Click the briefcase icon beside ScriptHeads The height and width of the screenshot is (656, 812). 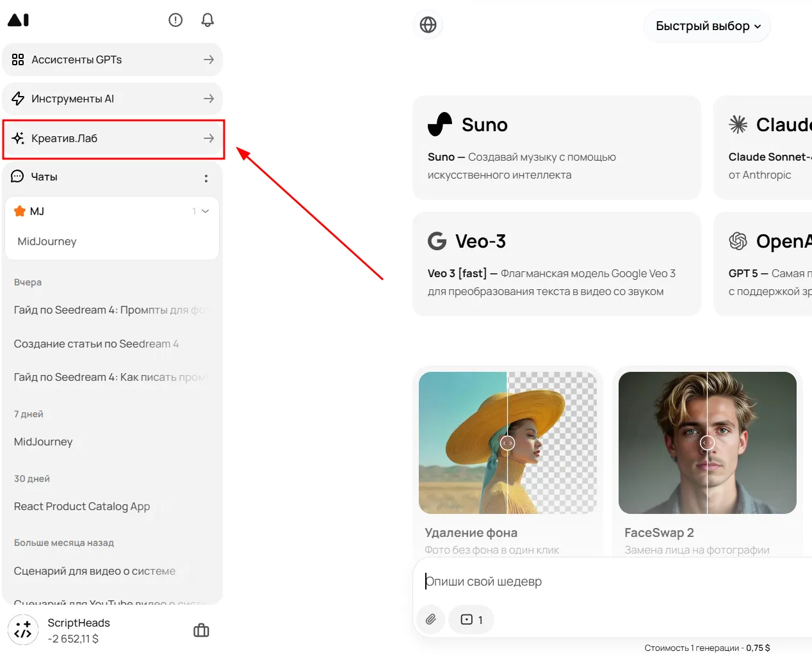point(201,630)
